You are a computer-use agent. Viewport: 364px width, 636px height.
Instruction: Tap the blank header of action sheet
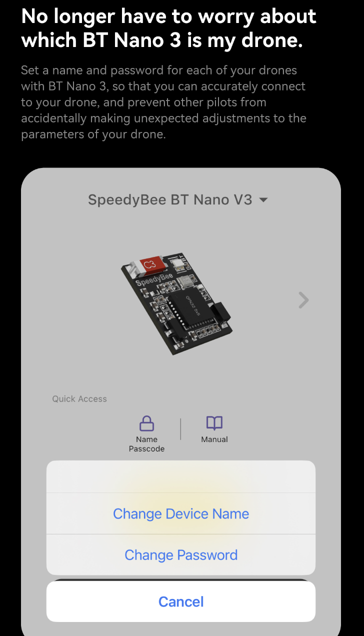coord(181,476)
